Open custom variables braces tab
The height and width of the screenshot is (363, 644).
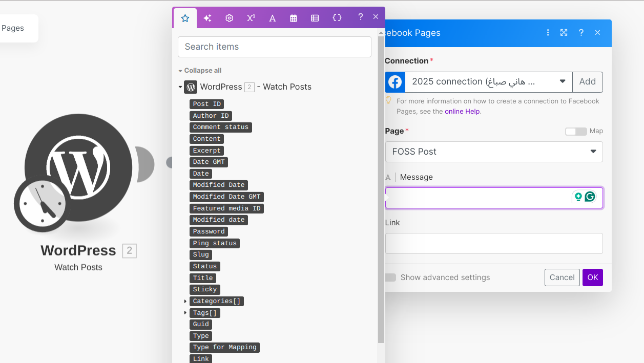coord(337,18)
